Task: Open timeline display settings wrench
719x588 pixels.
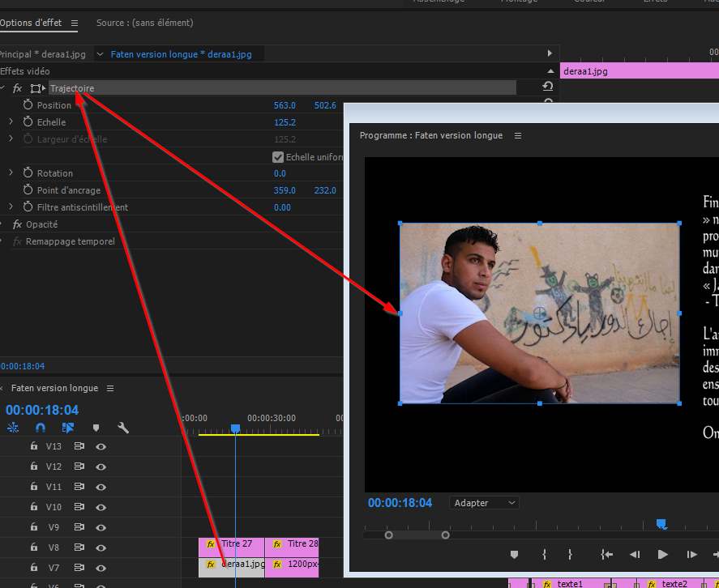Action: pos(123,428)
